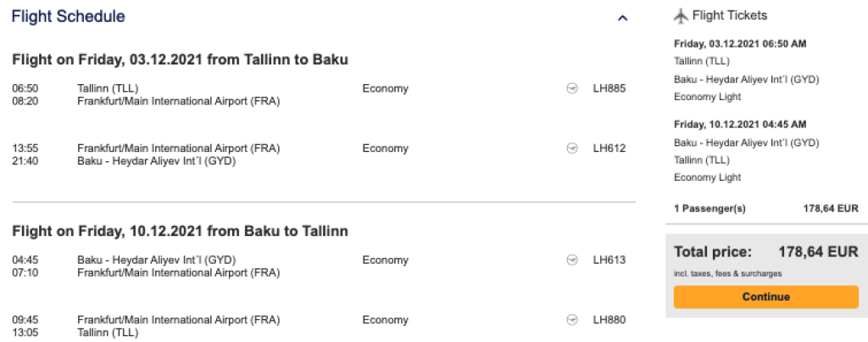This screenshot has width=868, height=342.
Task: Click the Tallinn to Baku flight heading
Action: coord(180,60)
